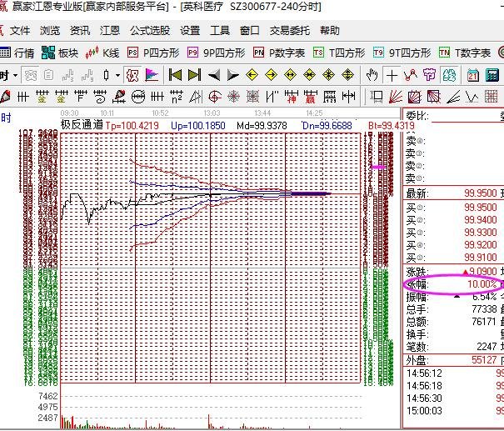Click yellow diamond with left arrow
Screen dimensions: 504x431
(x=252, y=75)
